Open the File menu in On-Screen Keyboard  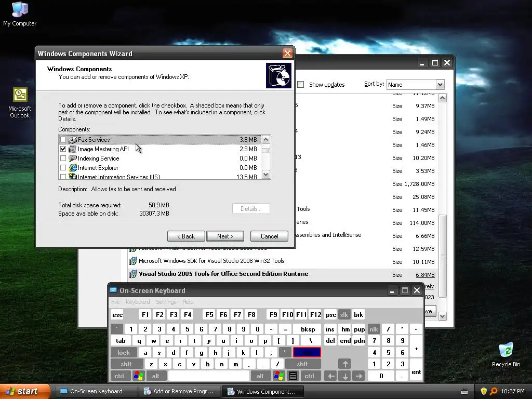coord(115,302)
